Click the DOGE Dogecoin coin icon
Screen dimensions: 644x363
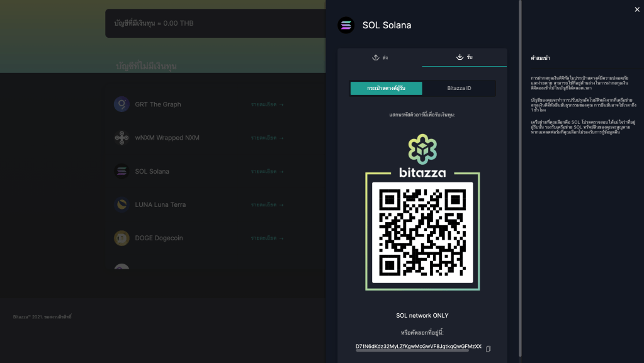121,238
